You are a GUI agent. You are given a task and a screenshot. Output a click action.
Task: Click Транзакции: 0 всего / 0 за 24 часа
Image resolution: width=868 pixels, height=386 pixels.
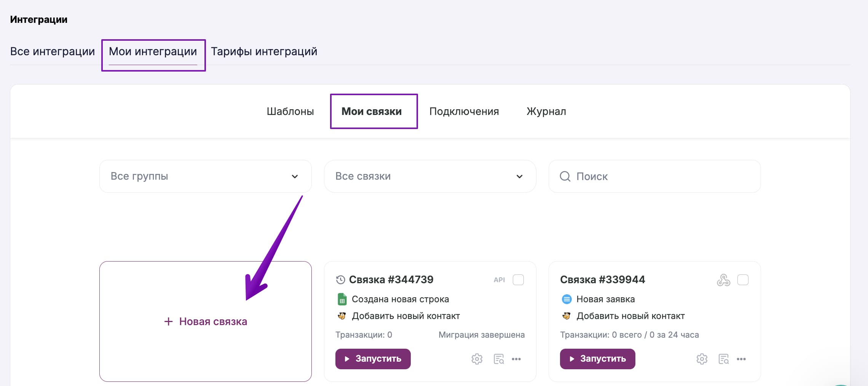(x=630, y=335)
